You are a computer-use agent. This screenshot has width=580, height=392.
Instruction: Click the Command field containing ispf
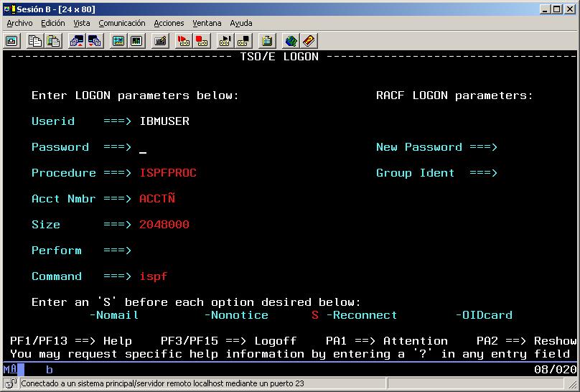pos(154,276)
